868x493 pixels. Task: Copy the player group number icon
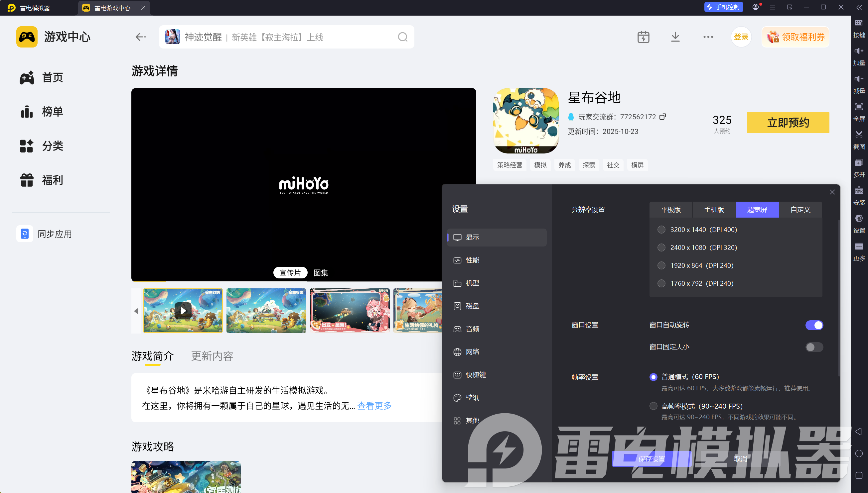point(662,117)
